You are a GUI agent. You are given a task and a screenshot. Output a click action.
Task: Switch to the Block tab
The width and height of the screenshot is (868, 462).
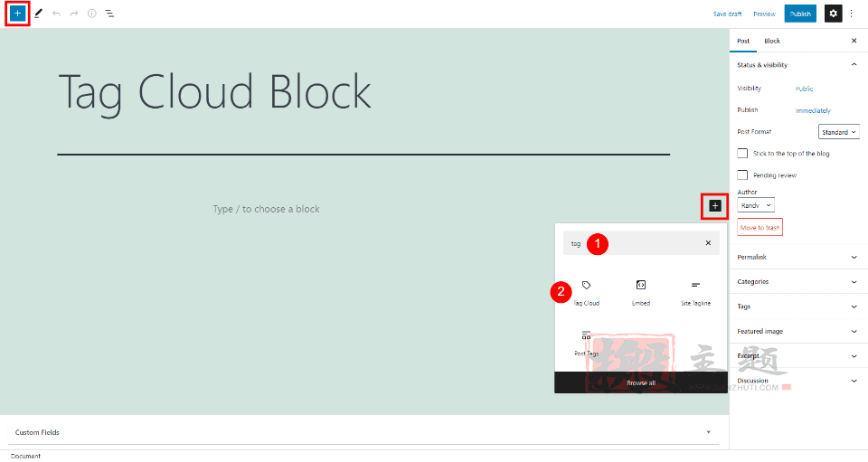click(771, 41)
